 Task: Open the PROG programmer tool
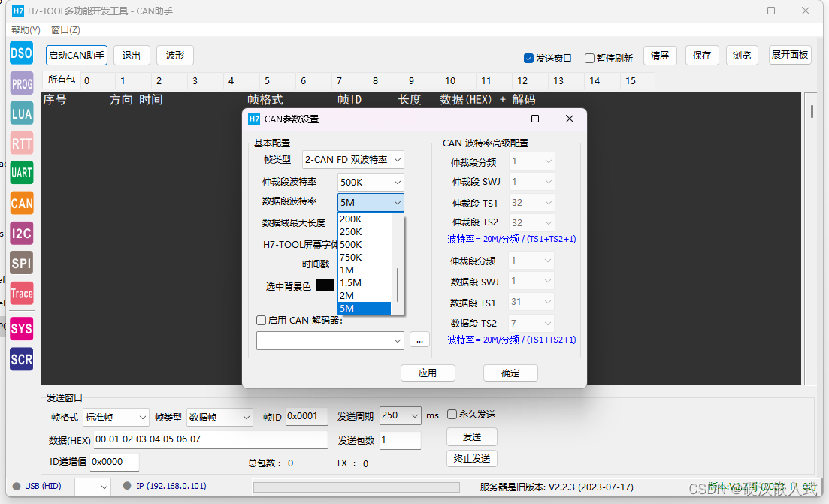click(x=22, y=83)
